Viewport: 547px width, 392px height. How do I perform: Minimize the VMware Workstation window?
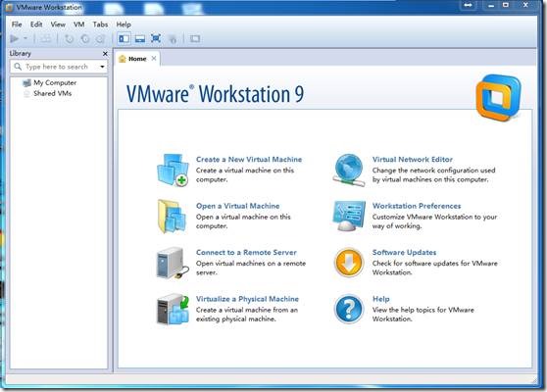(491, 5)
